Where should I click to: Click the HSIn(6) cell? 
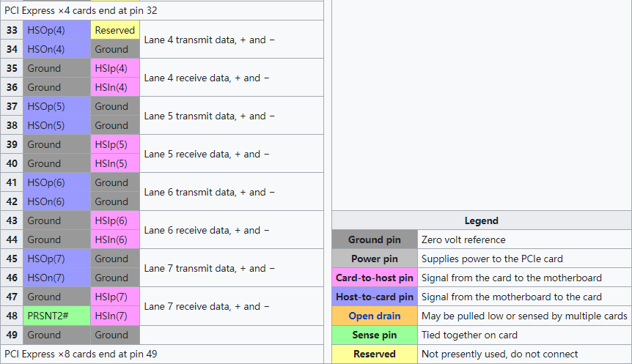click(x=115, y=239)
